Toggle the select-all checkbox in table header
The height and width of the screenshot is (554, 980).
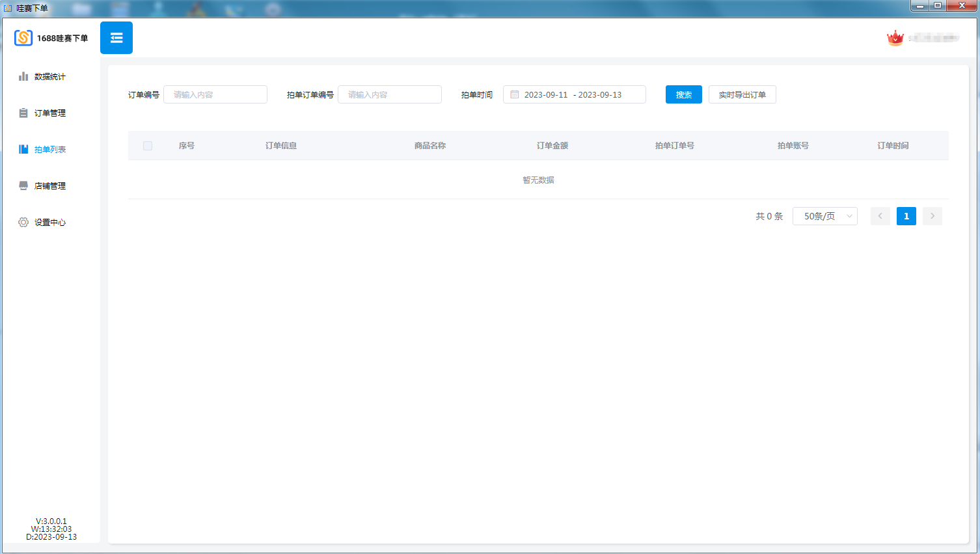click(148, 146)
